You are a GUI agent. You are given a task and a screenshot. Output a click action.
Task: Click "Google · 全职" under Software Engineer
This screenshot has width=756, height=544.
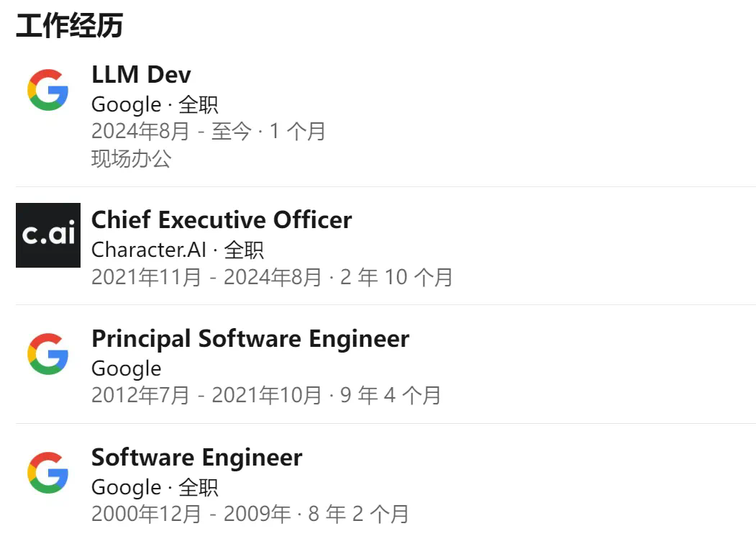click(x=155, y=487)
